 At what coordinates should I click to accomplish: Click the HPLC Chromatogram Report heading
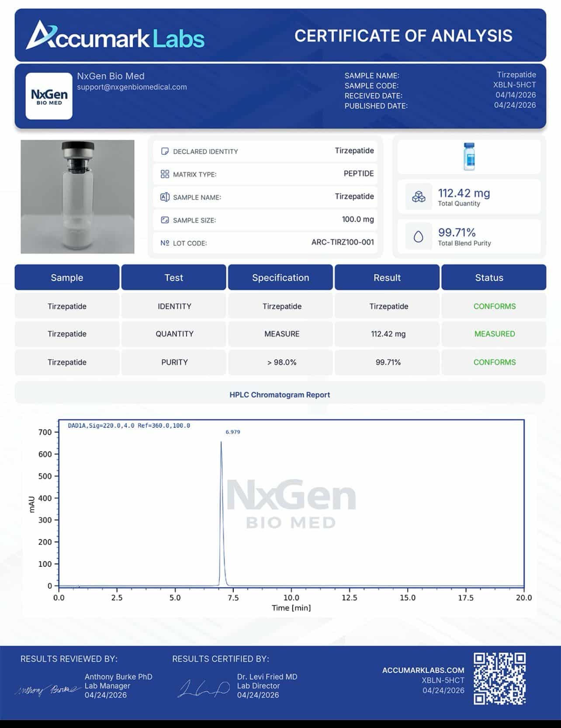280,395
